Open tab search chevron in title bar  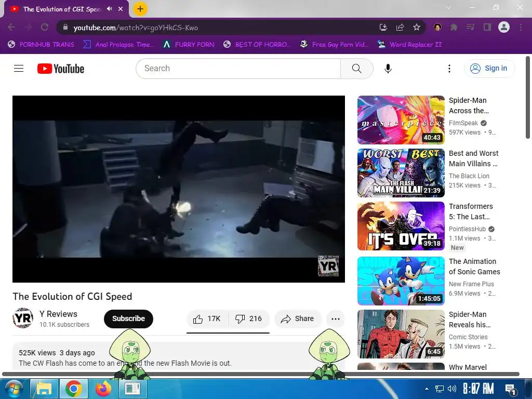coord(448,7)
